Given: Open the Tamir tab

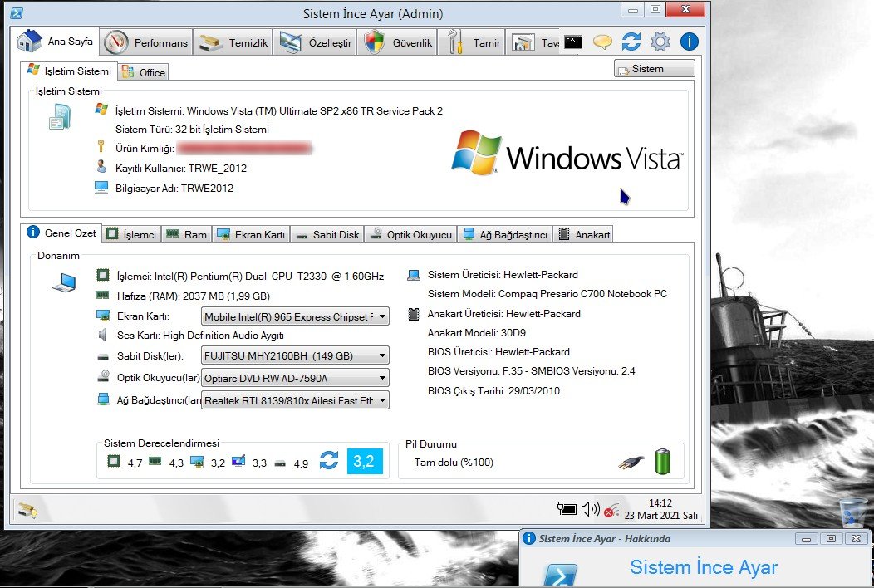Looking at the screenshot, I should click(x=472, y=42).
